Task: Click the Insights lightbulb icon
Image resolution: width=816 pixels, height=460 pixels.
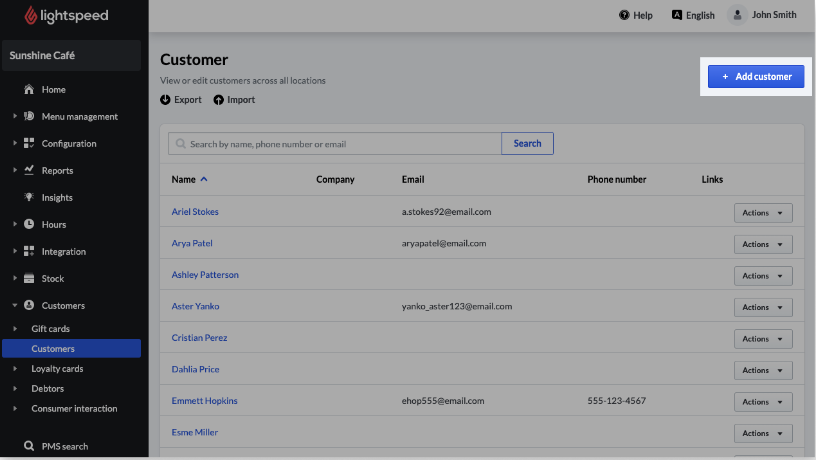Action: (29, 198)
